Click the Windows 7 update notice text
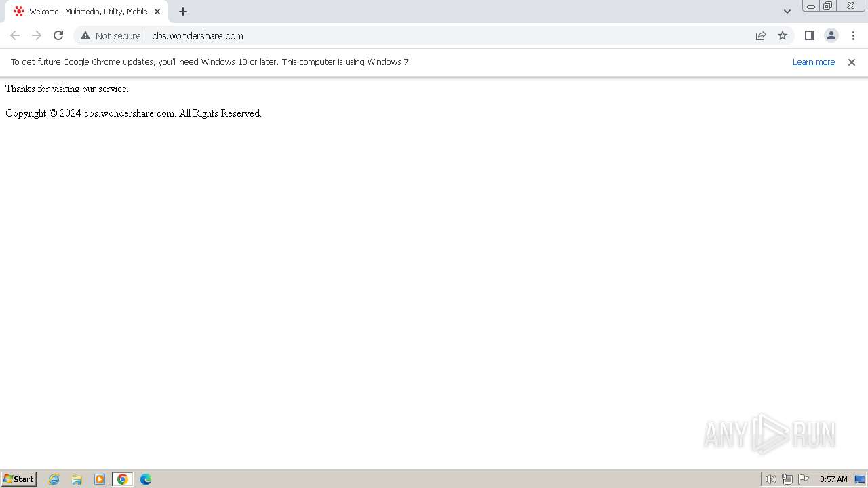This screenshot has height=488, width=868. pyautogui.click(x=211, y=62)
